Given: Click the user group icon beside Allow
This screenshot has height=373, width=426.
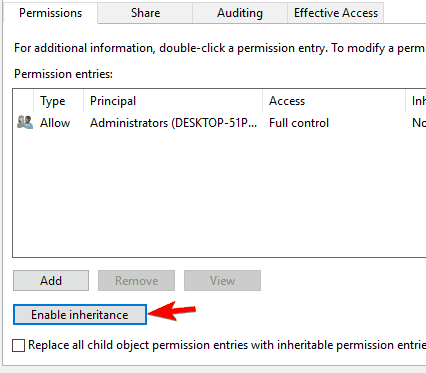Looking at the screenshot, I should [x=25, y=122].
